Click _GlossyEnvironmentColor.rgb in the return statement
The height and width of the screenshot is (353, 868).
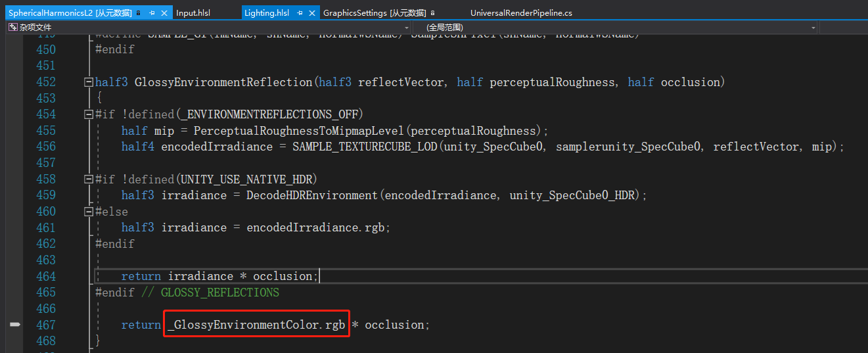point(256,325)
